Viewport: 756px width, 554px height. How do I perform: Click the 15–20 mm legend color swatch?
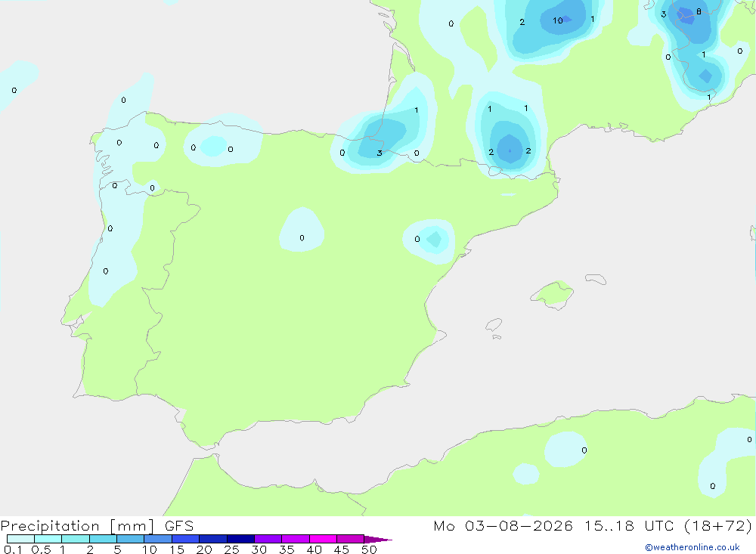tap(185, 539)
